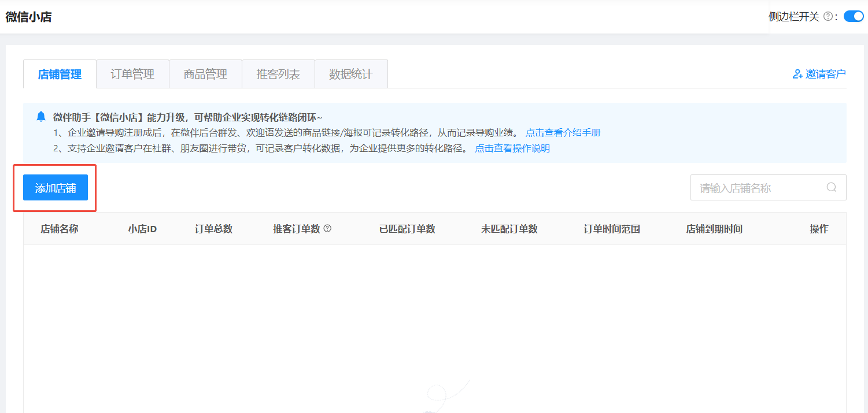Open the 点击查看介绍手册 link
The image size is (868, 413).
(563, 133)
